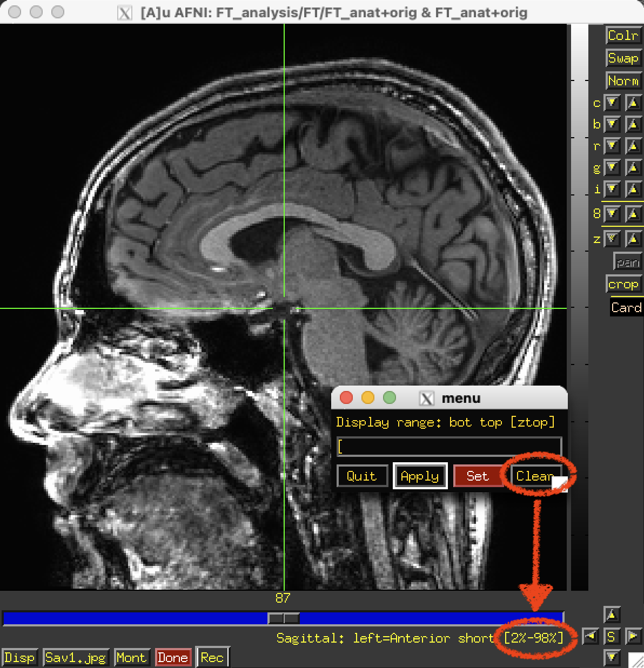This screenshot has width=644, height=668.
Task: Open the Disp display options panel
Action: coord(19,658)
